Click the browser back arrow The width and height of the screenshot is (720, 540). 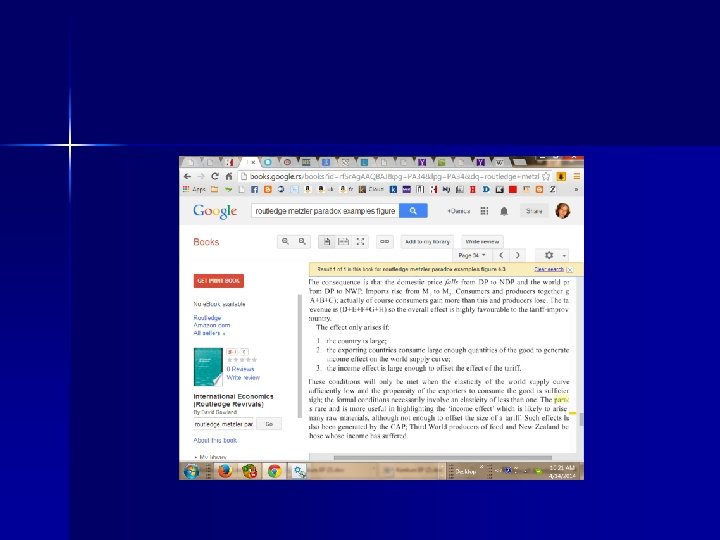point(187,176)
